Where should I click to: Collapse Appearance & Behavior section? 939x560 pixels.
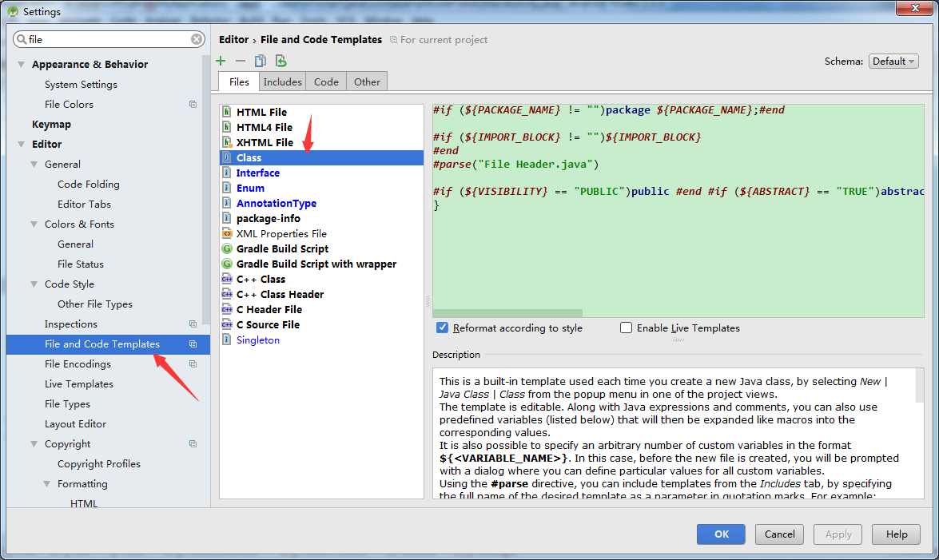tap(22, 64)
